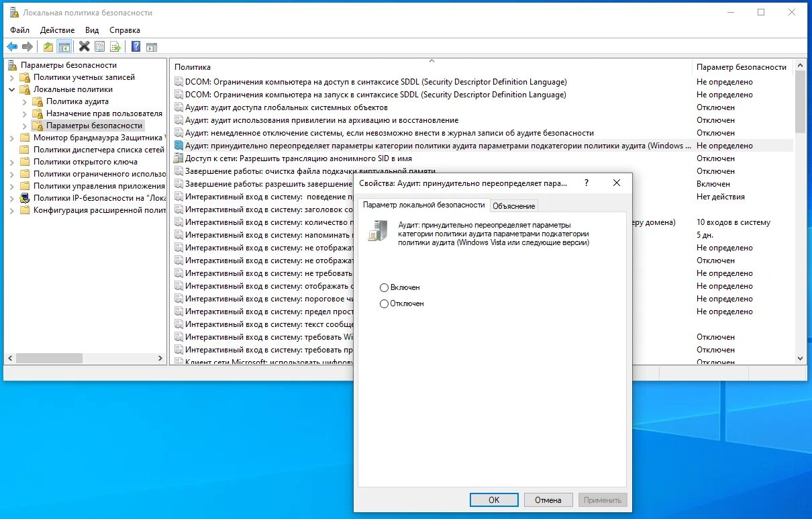Click icon of Аудит: немедленное отключение системы row

point(179,133)
